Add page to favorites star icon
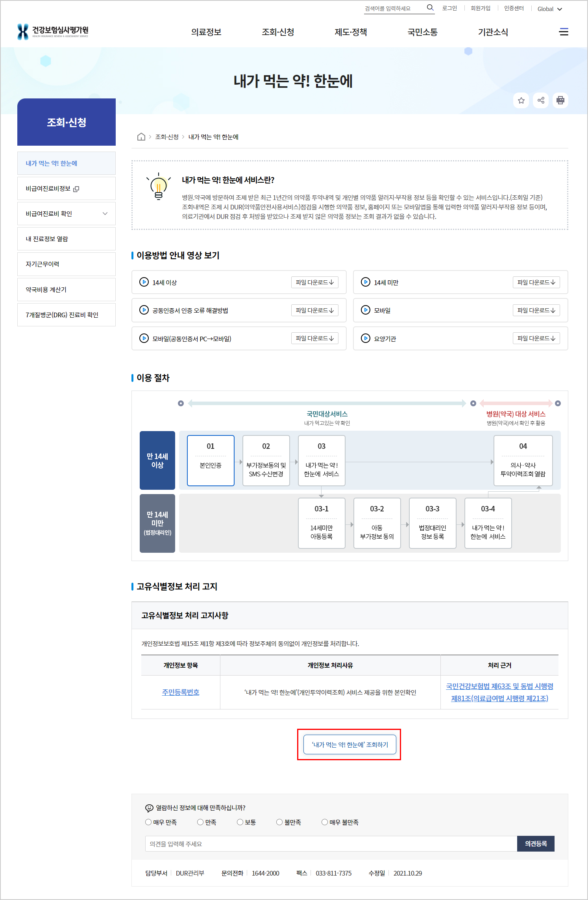This screenshot has width=588, height=900. 521,100
